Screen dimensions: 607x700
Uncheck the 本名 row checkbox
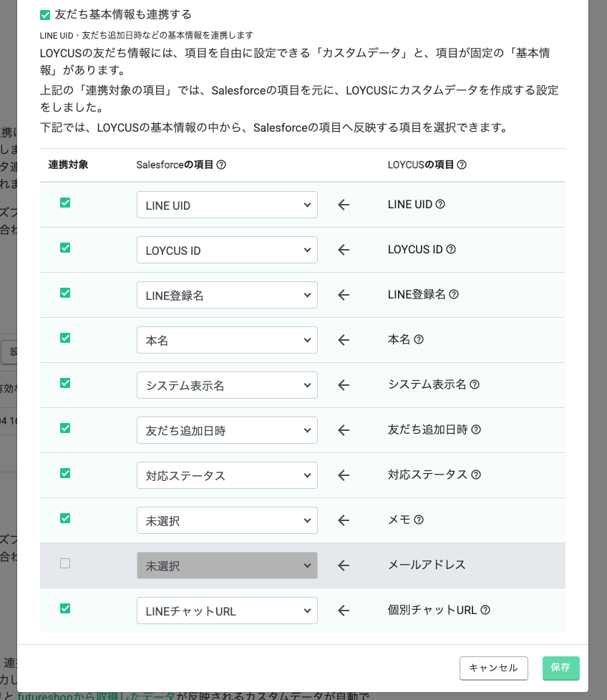pyautogui.click(x=65, y=338)
